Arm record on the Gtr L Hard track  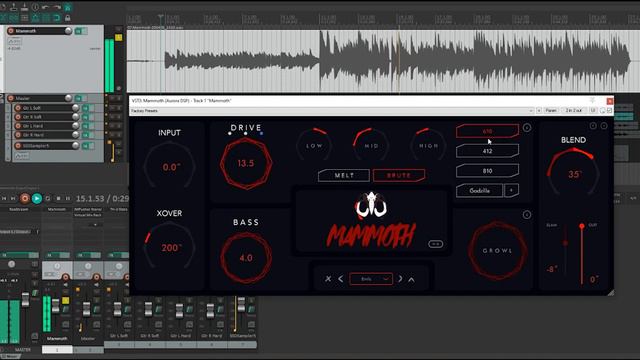pos(18,126)
